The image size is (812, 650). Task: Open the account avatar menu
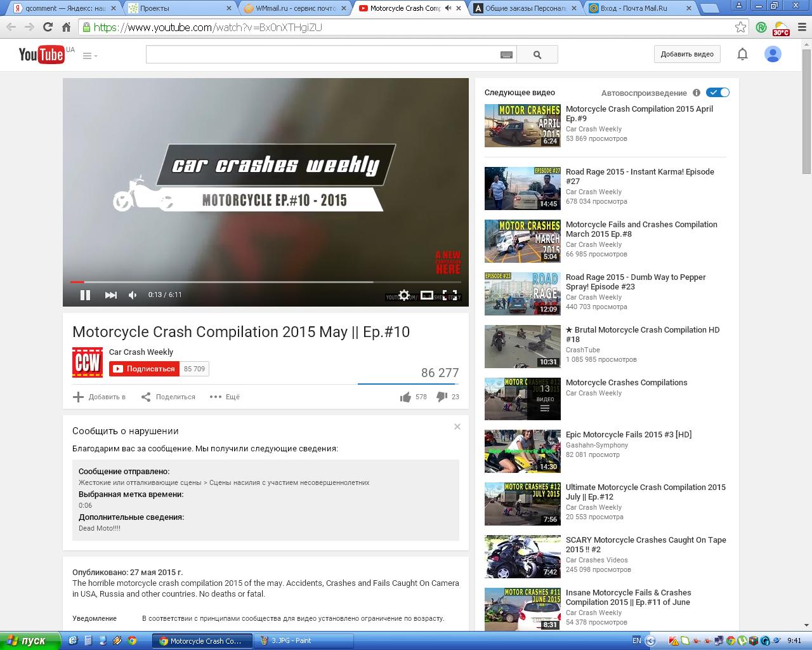(773, 55)
